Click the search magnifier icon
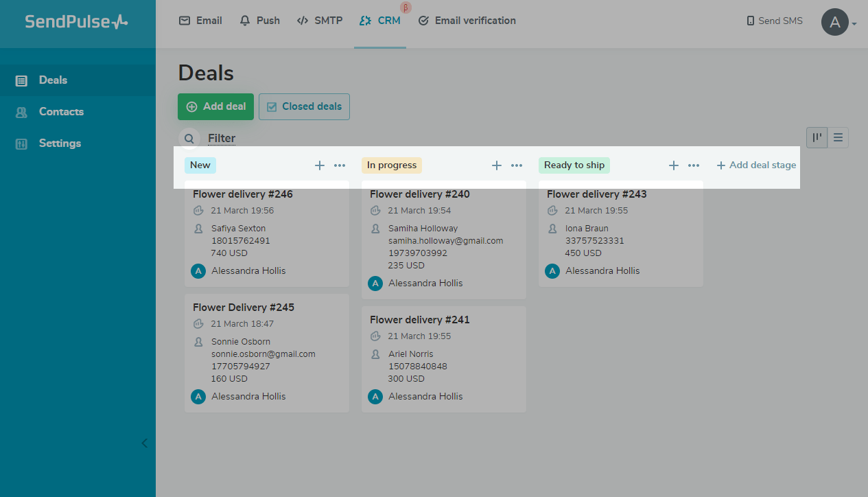The height and width of the screenshot is (497, 868). pos(189,138)
